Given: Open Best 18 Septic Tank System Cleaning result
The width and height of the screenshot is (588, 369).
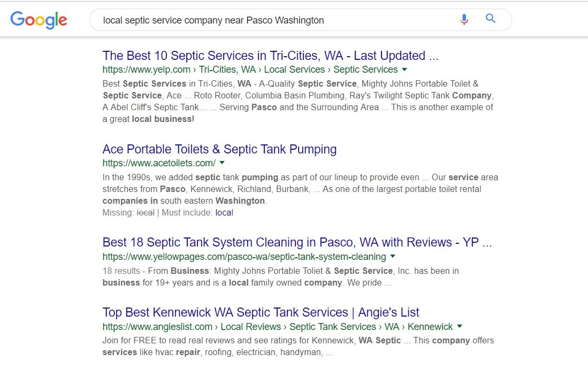Looking at the screenshot, I should pos(297,242).
